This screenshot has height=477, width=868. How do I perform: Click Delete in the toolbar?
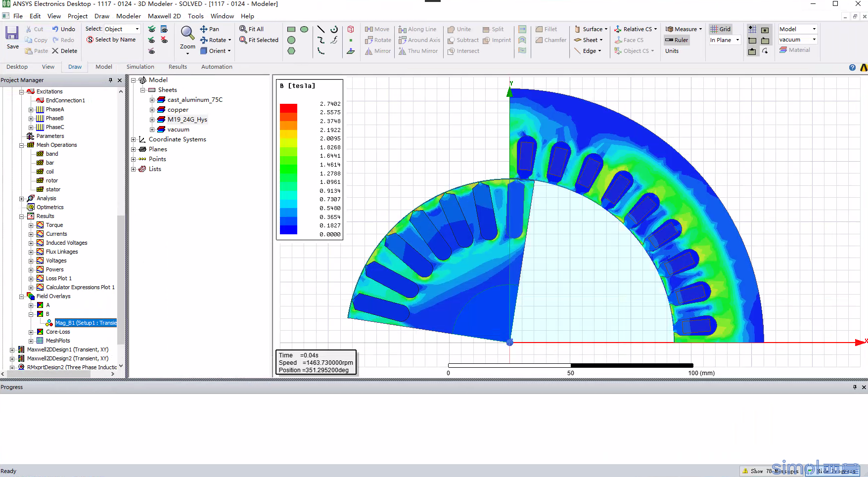64,51
